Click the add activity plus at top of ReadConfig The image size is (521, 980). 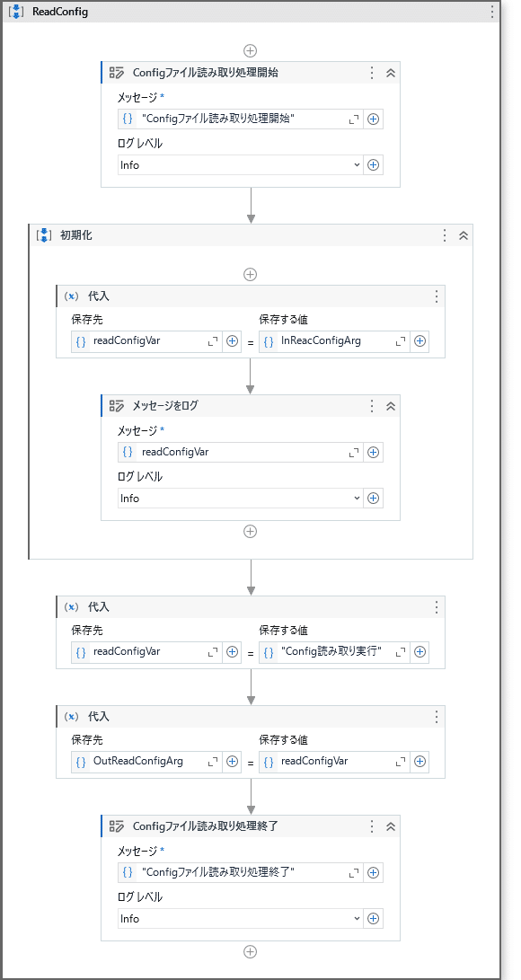[x=251, y=50]
